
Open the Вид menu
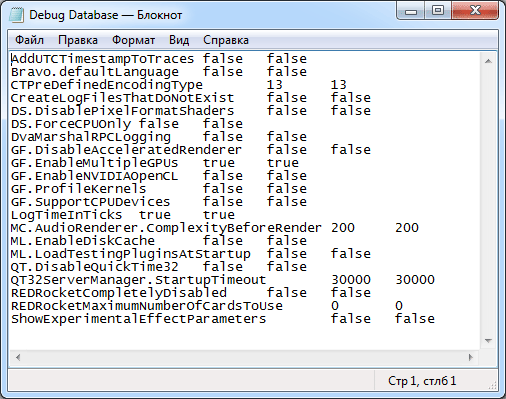click(179, 40)
